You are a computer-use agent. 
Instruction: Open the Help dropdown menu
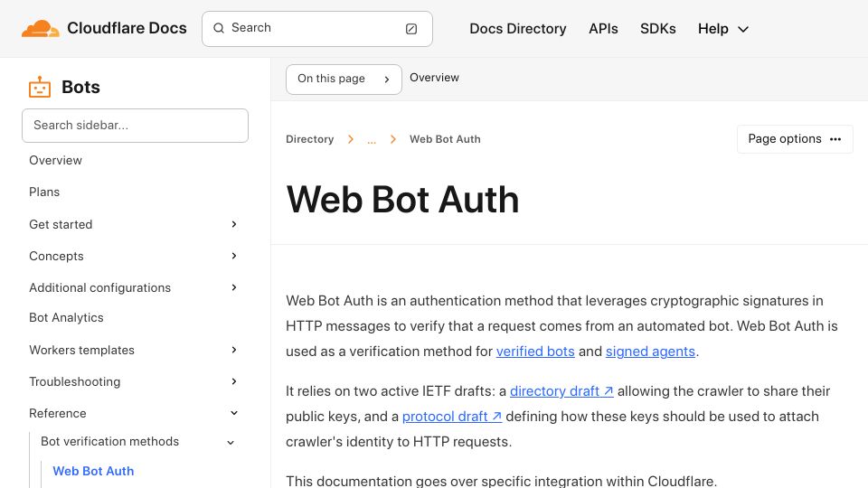(x=723, y=29)
